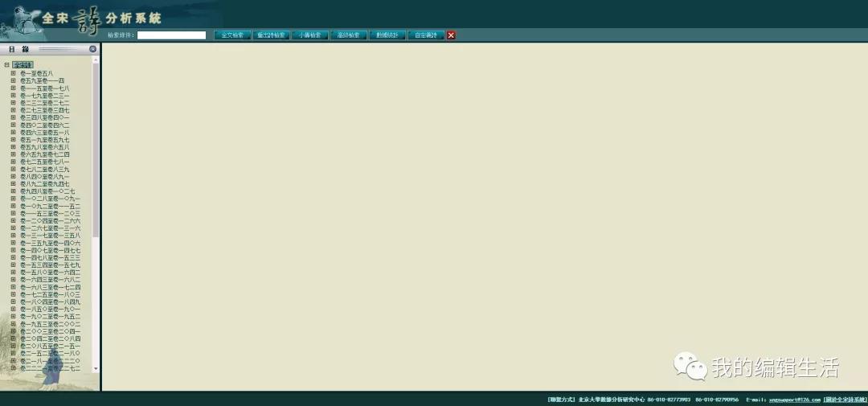Select tree row 卷八九二至卷九四七
Screen dimensions: 868x406
pos(45,184)
